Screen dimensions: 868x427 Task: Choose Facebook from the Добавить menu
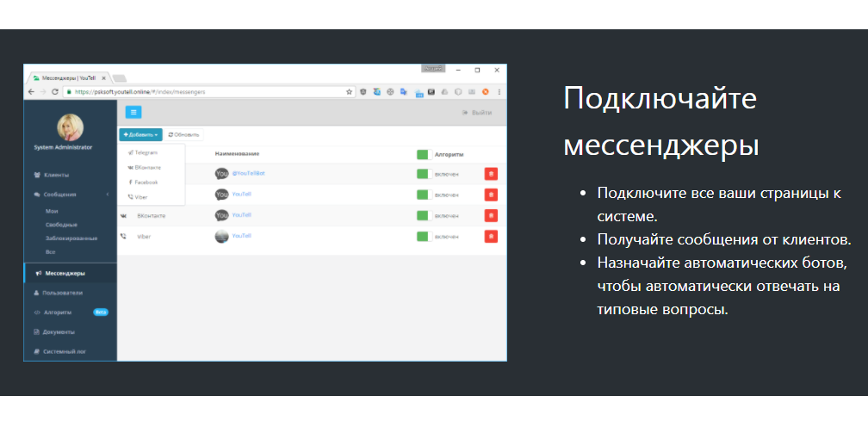(143, 183)
